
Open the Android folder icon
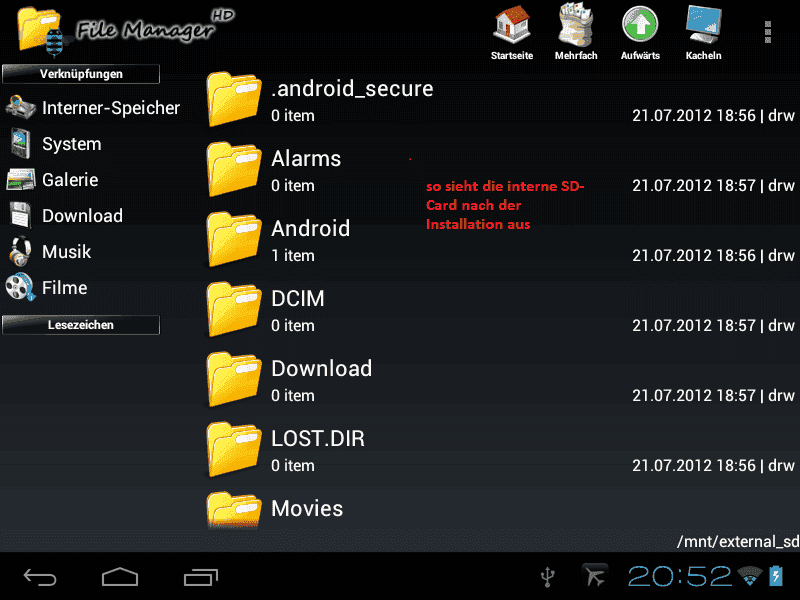[234, 239]
